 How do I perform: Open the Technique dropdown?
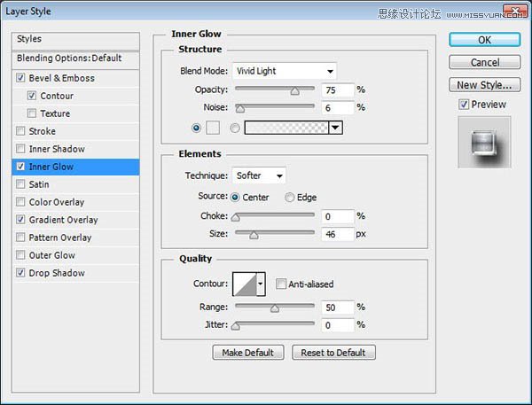pos(259,175)
